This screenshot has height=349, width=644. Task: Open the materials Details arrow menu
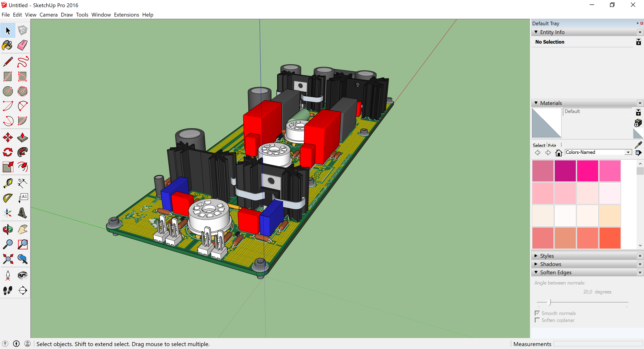pyautogui.click(x=638, y=153)
